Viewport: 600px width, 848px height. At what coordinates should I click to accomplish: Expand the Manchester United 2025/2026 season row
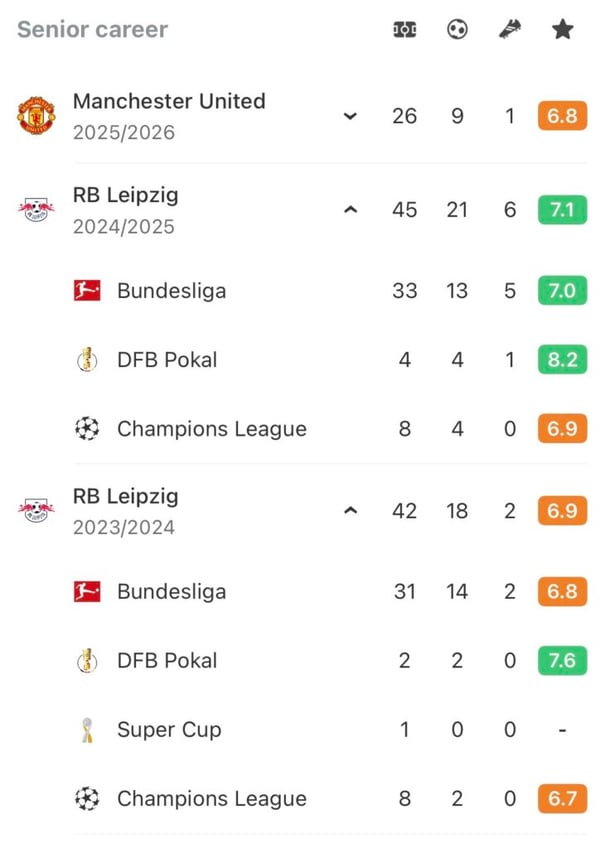[350, 116]
